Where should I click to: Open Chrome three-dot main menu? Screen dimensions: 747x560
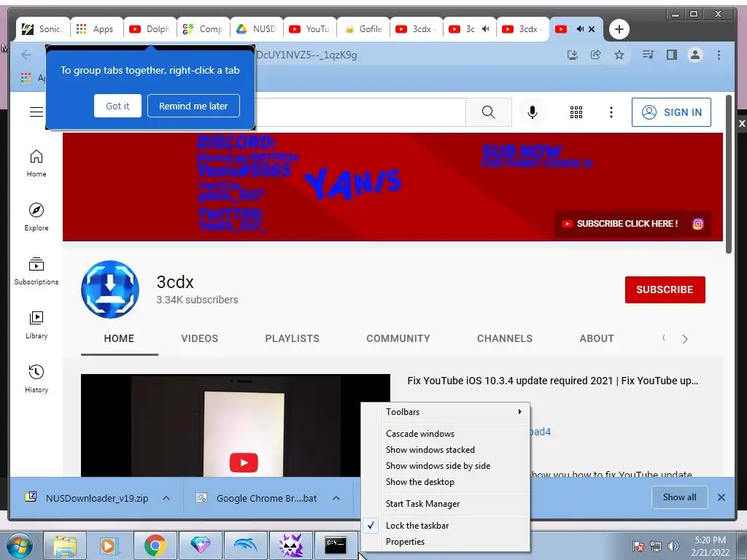719,55
